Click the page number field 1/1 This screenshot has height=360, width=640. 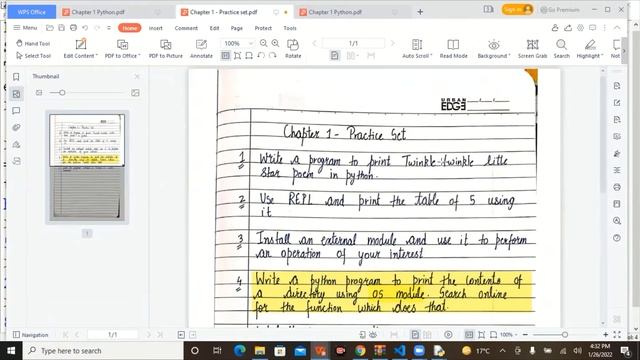pos(353,43)
